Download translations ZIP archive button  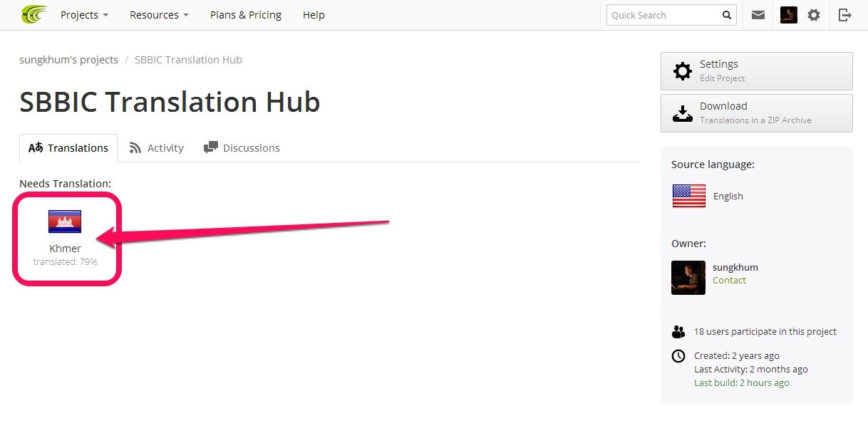tap(757, 113)
